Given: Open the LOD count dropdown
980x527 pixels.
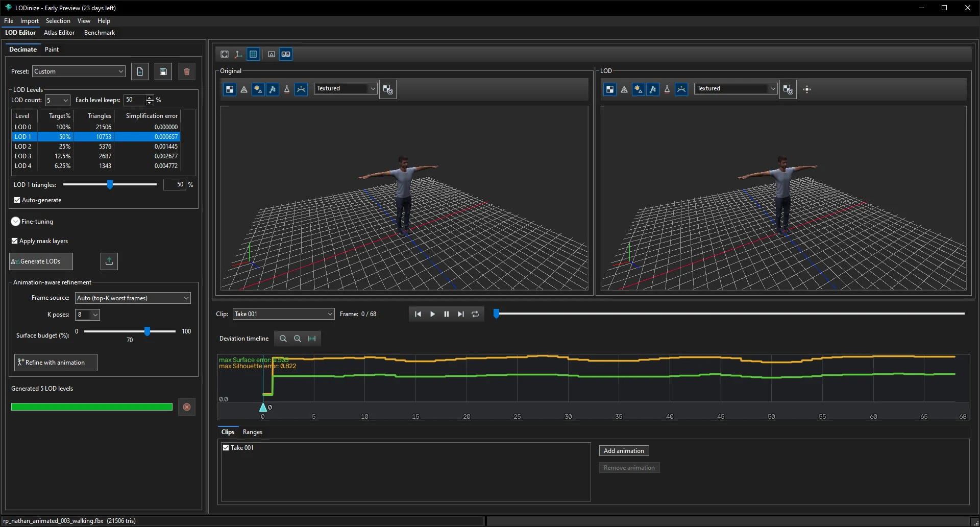Looking at the screenshot, I should (57, 100).
